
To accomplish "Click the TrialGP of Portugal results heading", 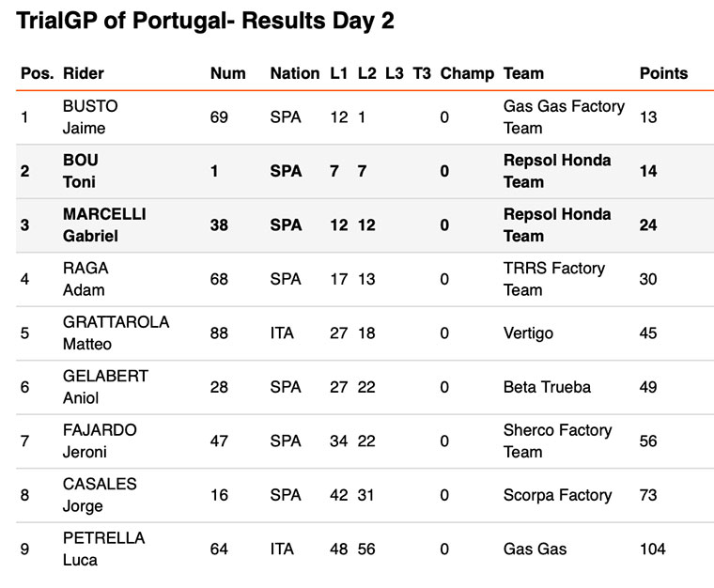I will [x=205, y=23].
